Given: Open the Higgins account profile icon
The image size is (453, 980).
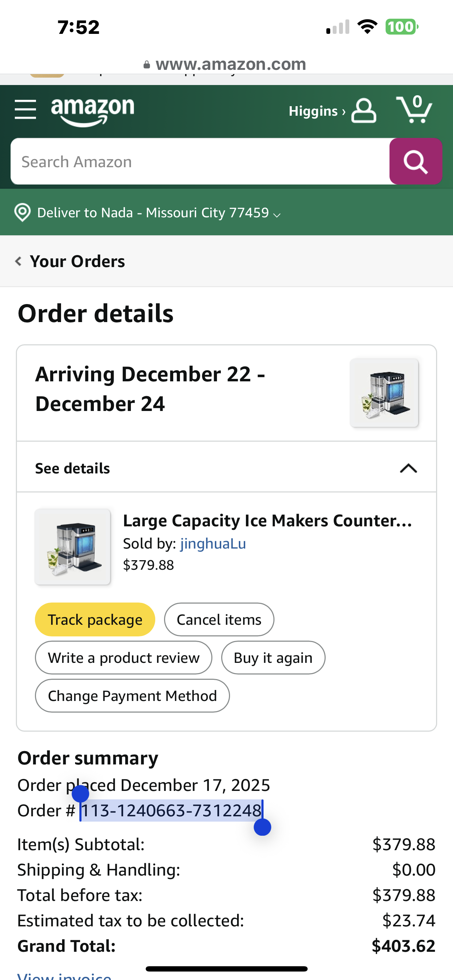Looking at the screenshot, I should click(x=364, y=111).
